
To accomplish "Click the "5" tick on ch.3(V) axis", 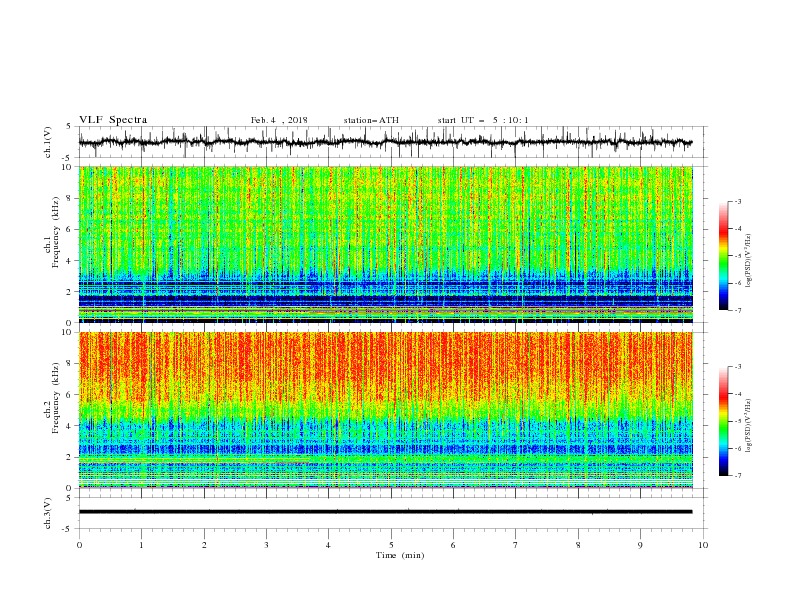I will (69, 497).
